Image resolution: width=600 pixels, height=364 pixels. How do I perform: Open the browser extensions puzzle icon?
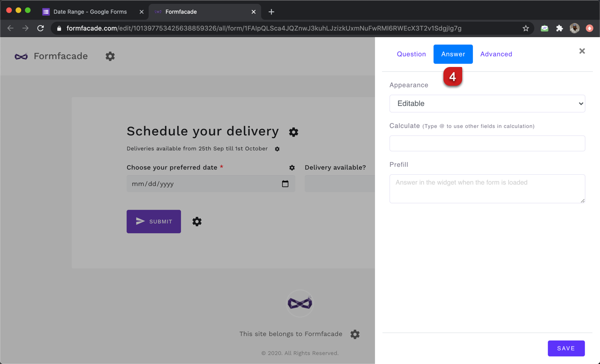point(559,28)
